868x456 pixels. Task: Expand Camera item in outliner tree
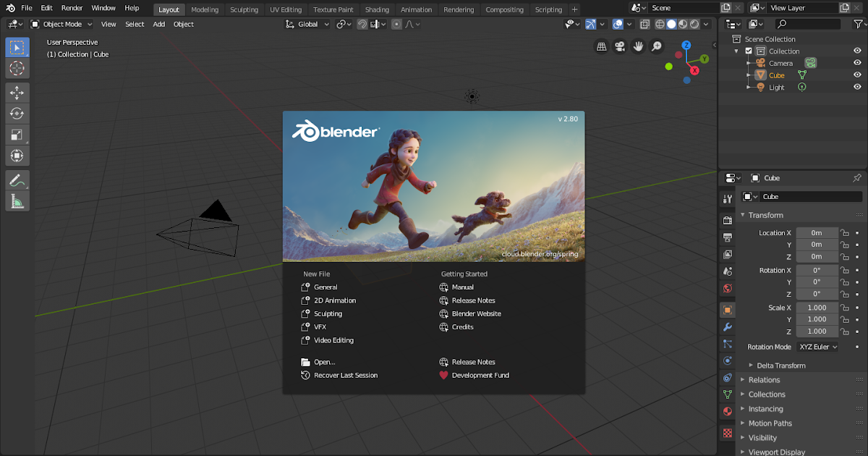click(x=749, y=63)
